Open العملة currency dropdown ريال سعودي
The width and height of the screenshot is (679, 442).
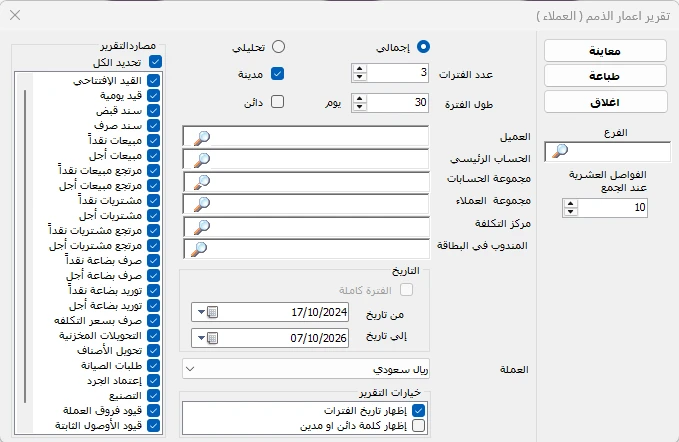point(306,369)
